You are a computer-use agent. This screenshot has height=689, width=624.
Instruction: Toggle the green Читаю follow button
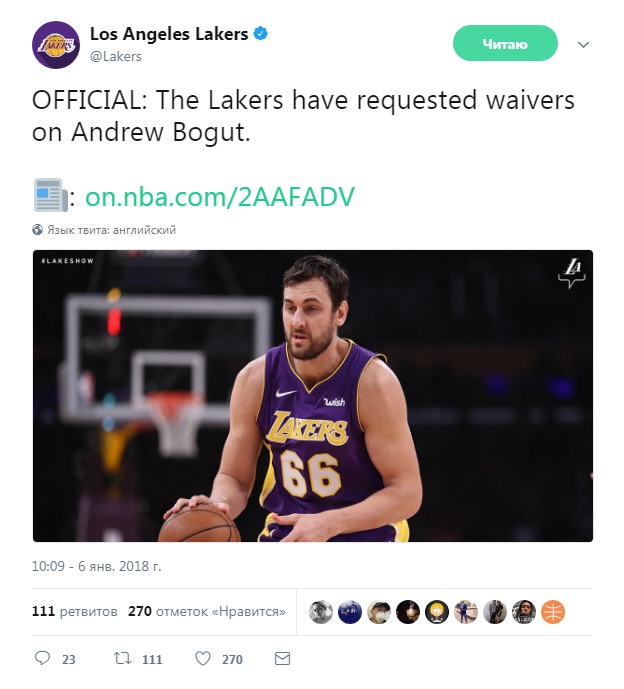click(505, 43)
